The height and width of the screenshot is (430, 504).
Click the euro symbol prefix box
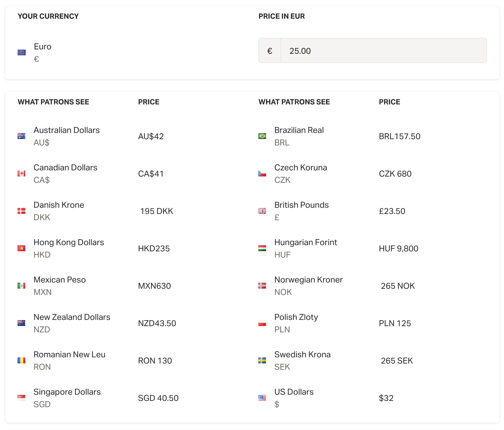pos(270,50)
